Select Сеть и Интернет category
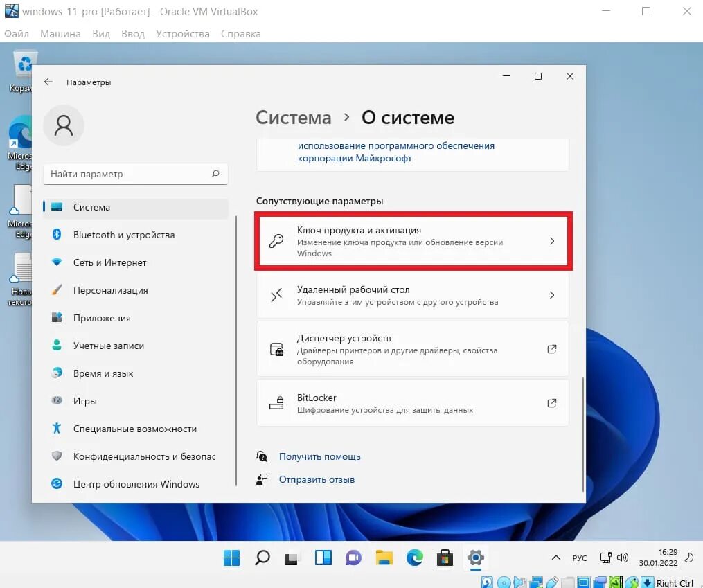The width and height of the screenshot is (703, 588). [x=135, y=262]
